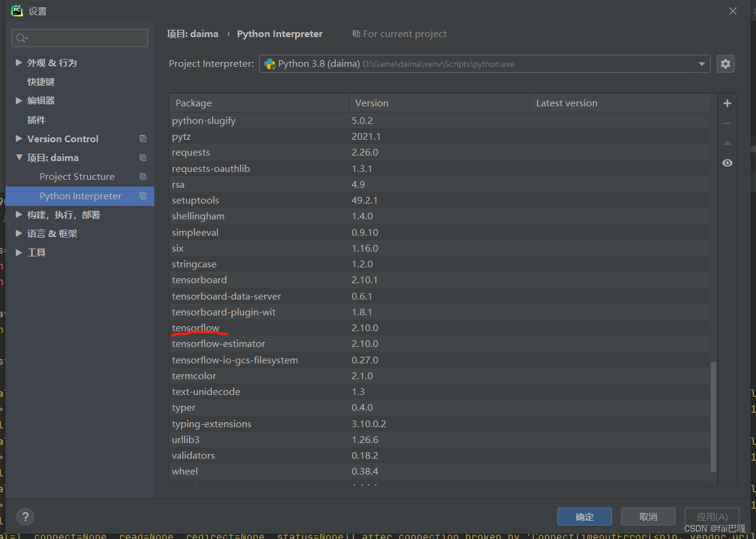The image size is (756, 539).
Task: Select the rsa package row
Action: coord(440,184)
